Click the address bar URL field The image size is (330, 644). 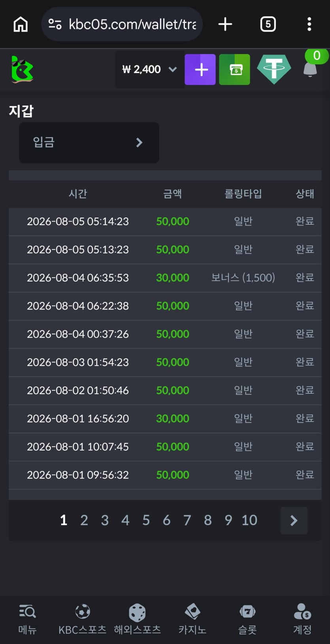point(122,24)
